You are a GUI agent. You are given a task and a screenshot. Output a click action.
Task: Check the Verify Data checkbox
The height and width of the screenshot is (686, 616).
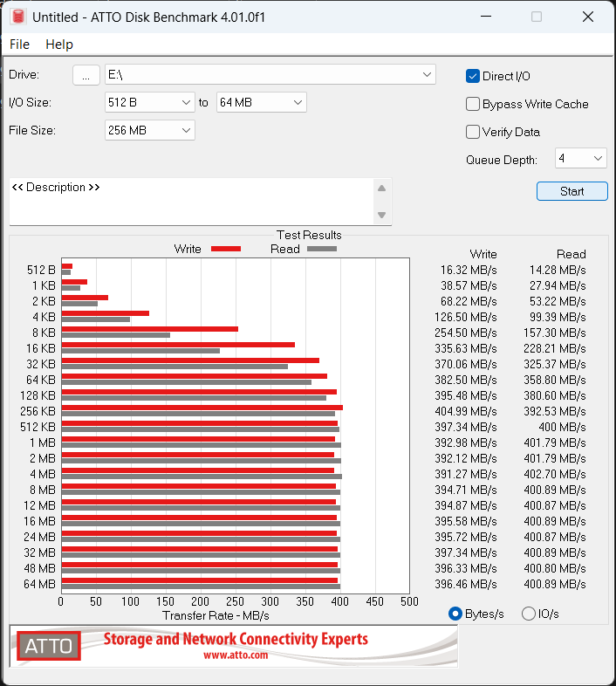473,132
